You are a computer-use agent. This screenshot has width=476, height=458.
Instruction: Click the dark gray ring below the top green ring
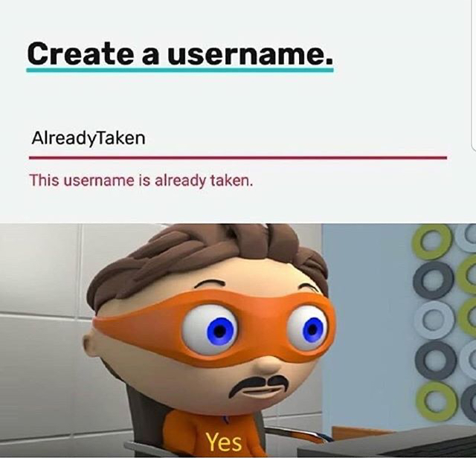433,280
